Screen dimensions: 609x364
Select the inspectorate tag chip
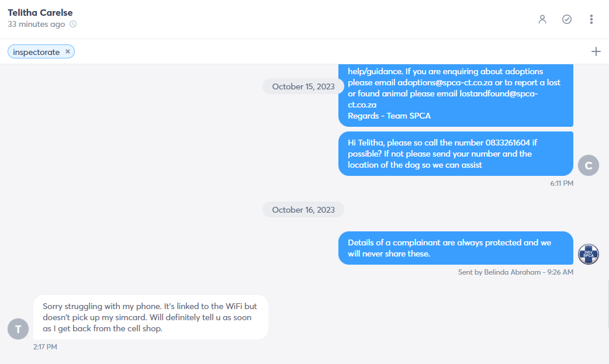(x=36, y=51)
